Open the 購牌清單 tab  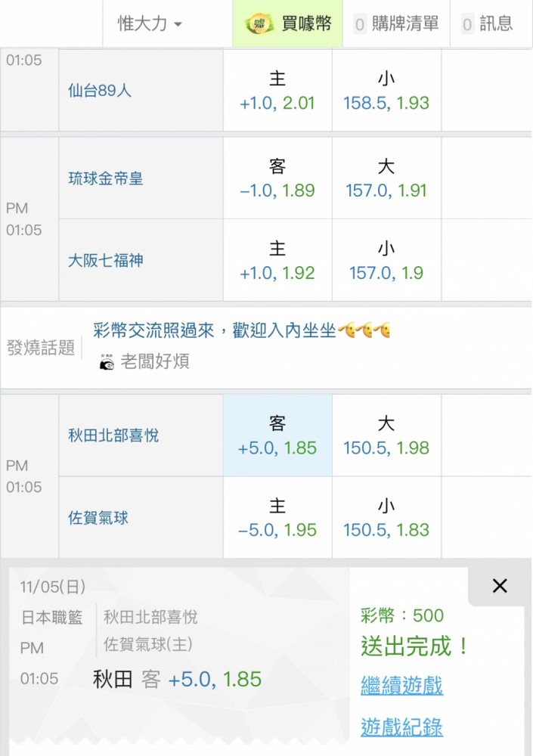point(396,24)
